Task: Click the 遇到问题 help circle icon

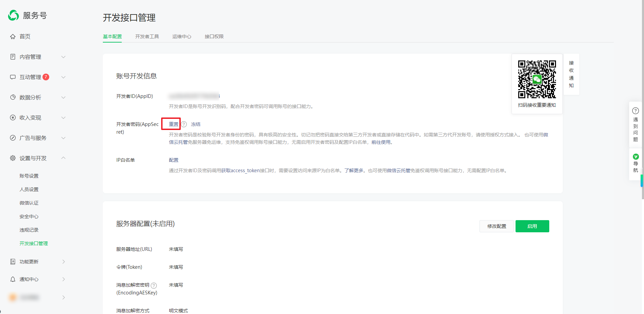Action: 636,111
